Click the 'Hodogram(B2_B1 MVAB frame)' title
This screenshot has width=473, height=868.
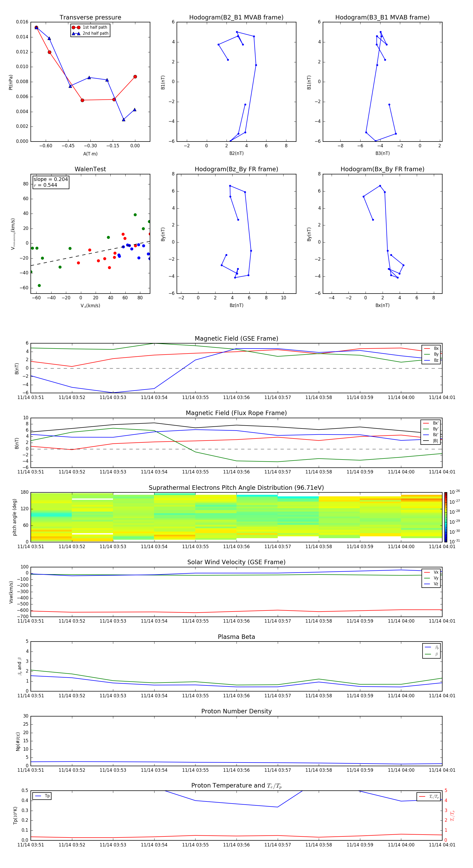coord(236,17)
